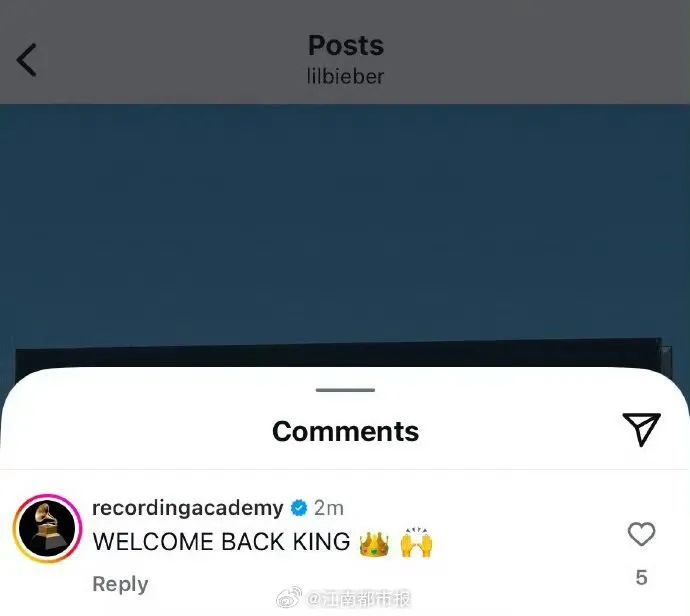The height and width of the screenshot is (616, 690).
Task: Open recordingacademy profile picture story
Action: click(x=48, y=528)
